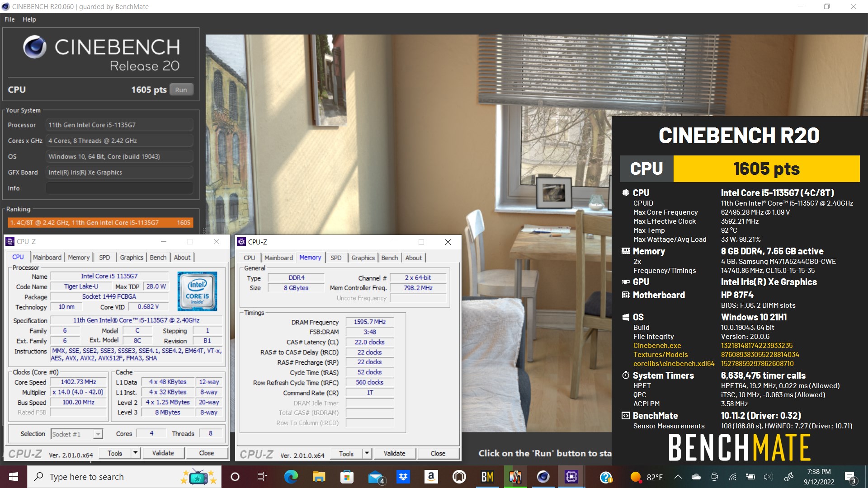This screenshot has height=488, width=868.
Task: Minimize the right CPU-Z window
Action: pos(395,242)
